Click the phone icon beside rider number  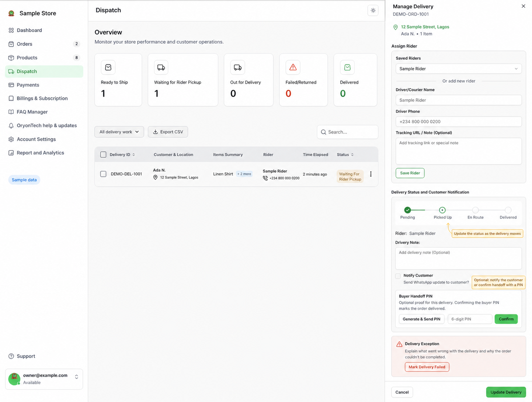pos(265,178)
